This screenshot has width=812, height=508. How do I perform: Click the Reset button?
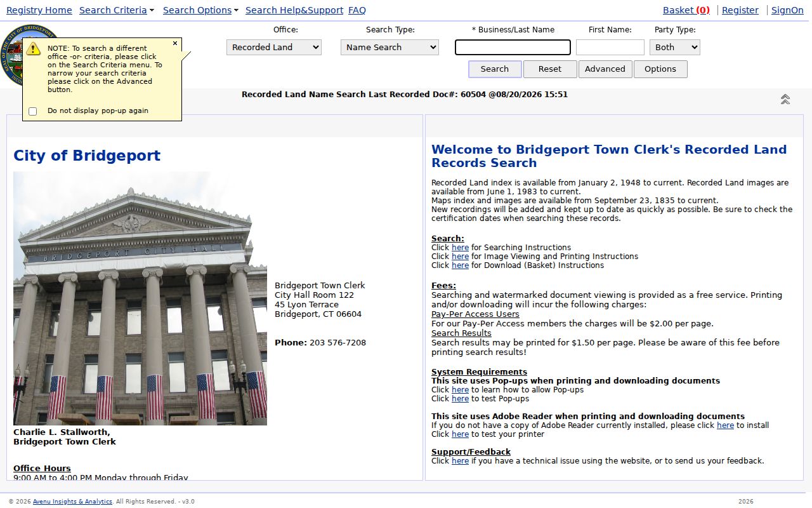point(550,69)
